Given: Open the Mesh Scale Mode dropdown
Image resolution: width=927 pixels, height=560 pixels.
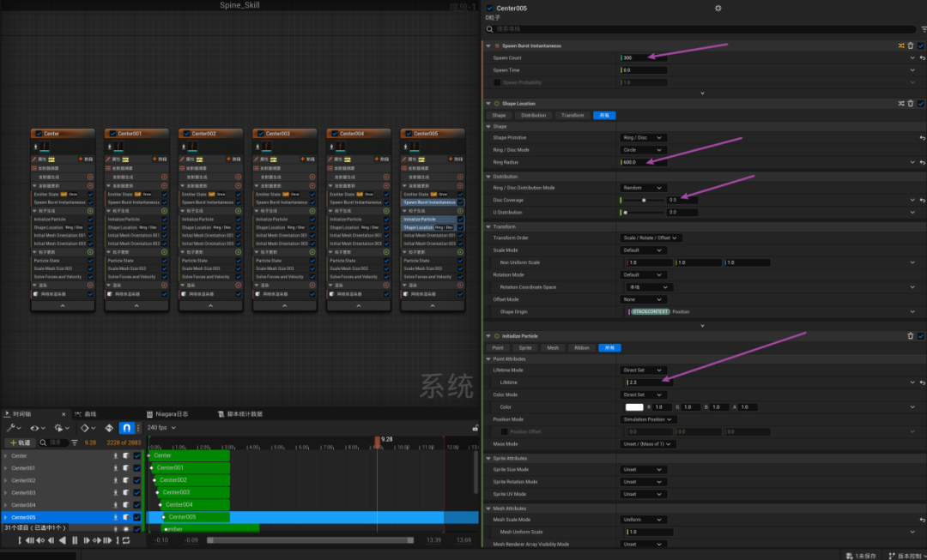Looking at the screenshot, I should pyautogui.click(x=642, y=520).
